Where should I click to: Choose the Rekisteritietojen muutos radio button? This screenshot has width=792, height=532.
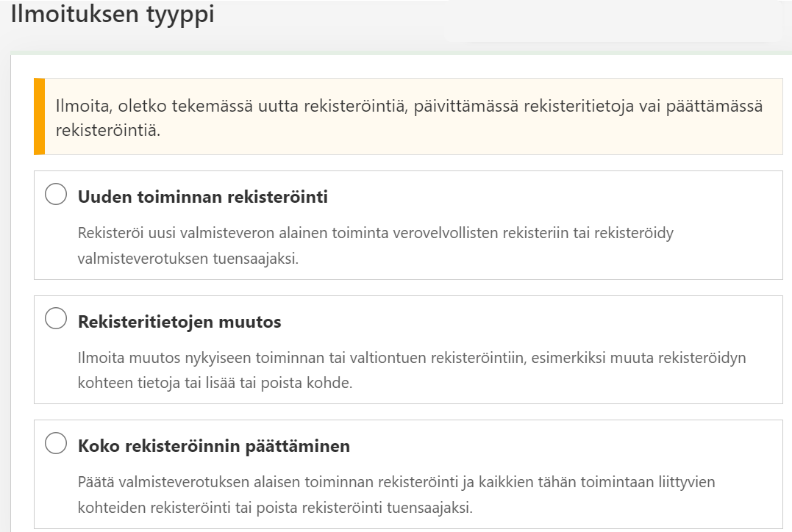(56, 320)
